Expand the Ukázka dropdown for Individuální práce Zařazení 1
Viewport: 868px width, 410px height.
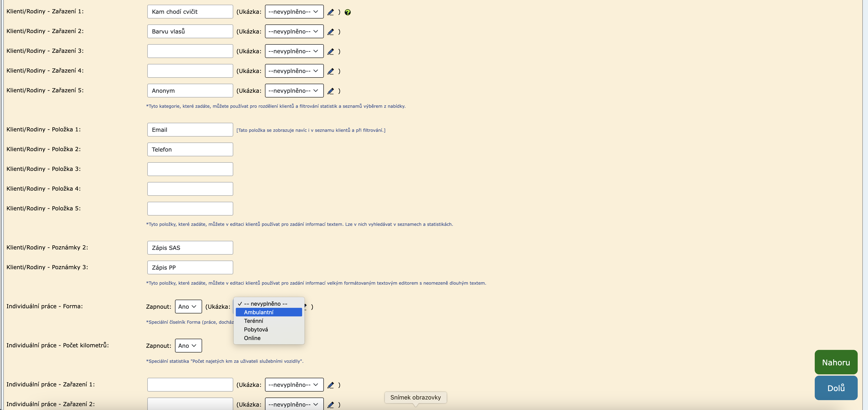(x=294, y=385)
